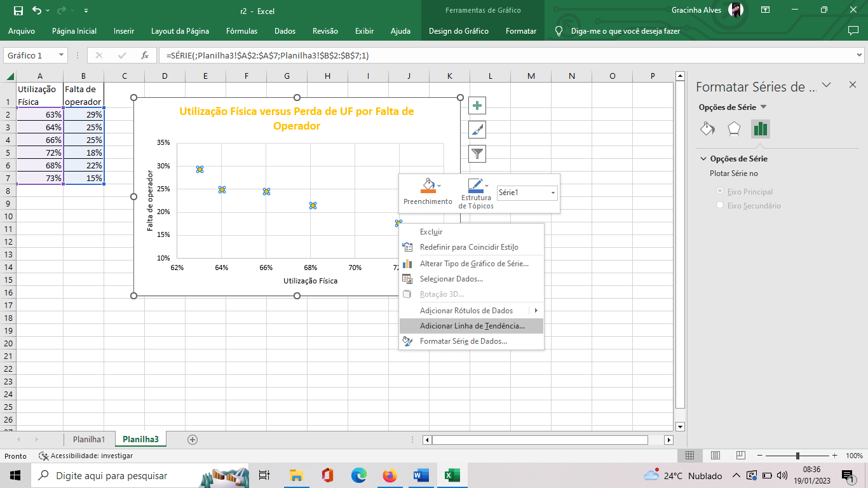Click the Chart Elements plus icon

tap(477, 105)
